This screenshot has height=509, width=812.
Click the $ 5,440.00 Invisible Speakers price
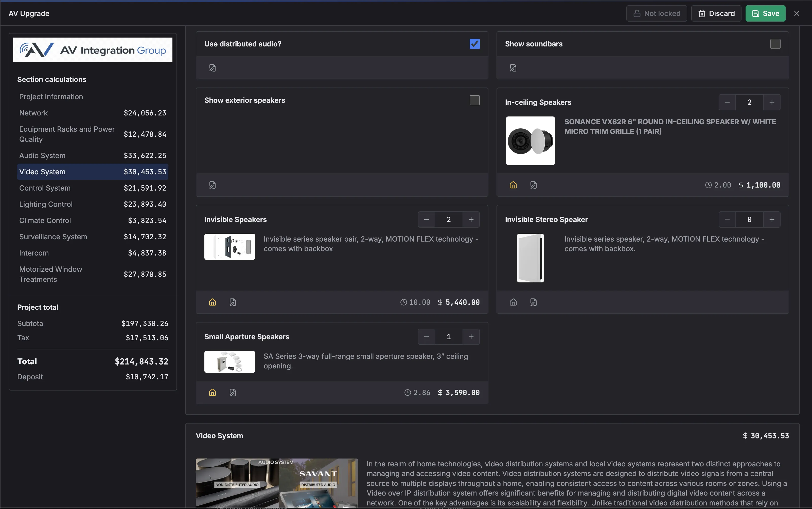(x=458, y=302)
